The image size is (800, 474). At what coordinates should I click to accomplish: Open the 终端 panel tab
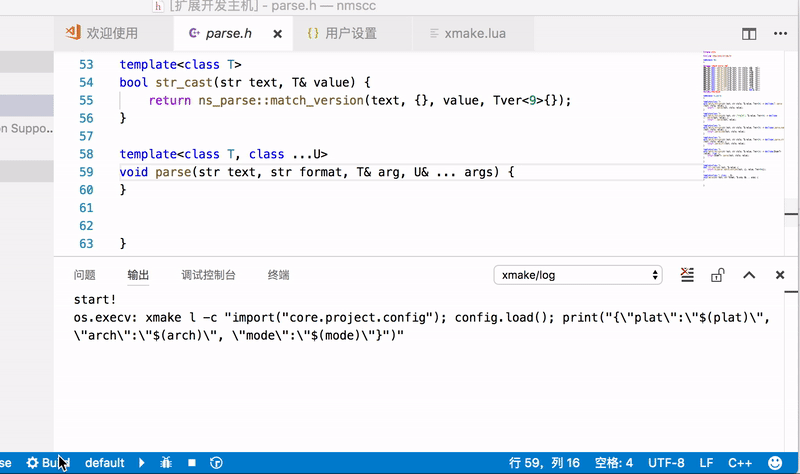278,275
